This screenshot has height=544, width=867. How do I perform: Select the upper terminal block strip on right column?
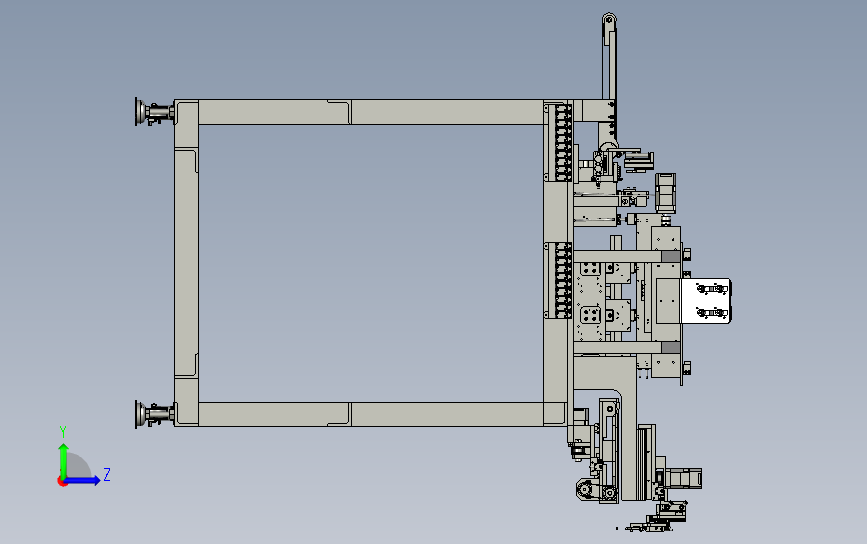[x=558, y=142]
